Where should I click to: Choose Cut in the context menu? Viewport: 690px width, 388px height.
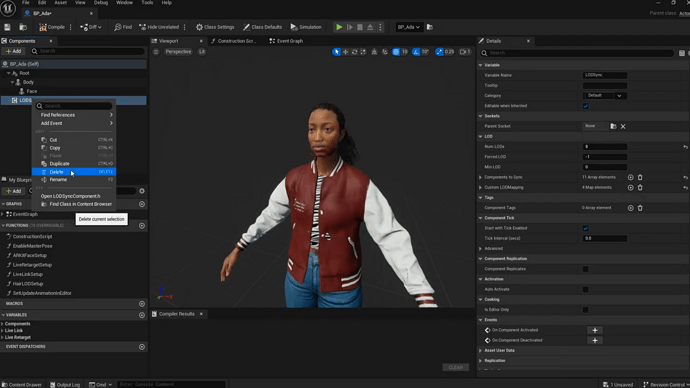[x=73, y=140]
